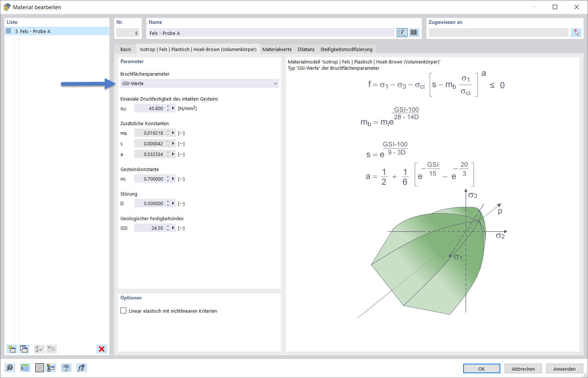Open the help speech-bubble icon
Viewport: 588px width, 378px height.
click(x=10, y=368)
